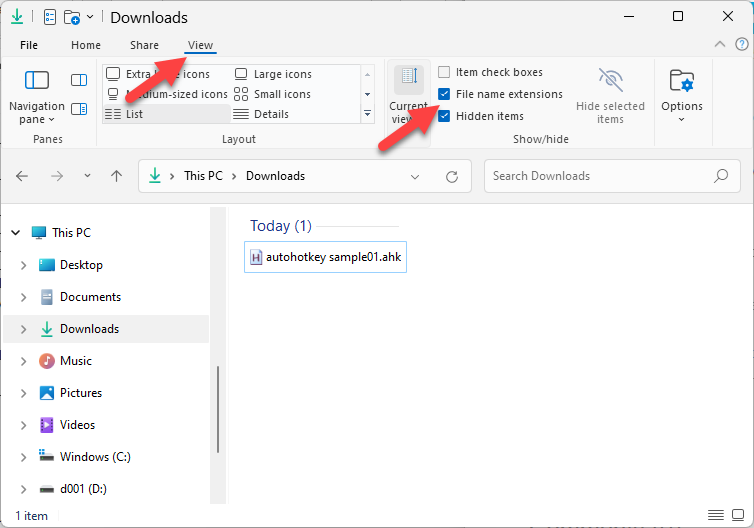Open the recent locations dropdown
This screenshot has height=528, width=754.
tap(87, 176)
